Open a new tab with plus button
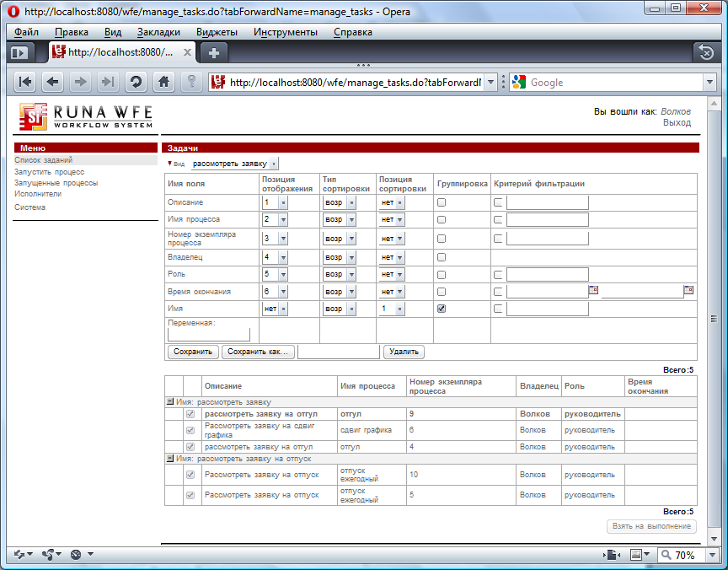Image resolution: width=728 pixels, height=570 pixels. tap(214, 52)
